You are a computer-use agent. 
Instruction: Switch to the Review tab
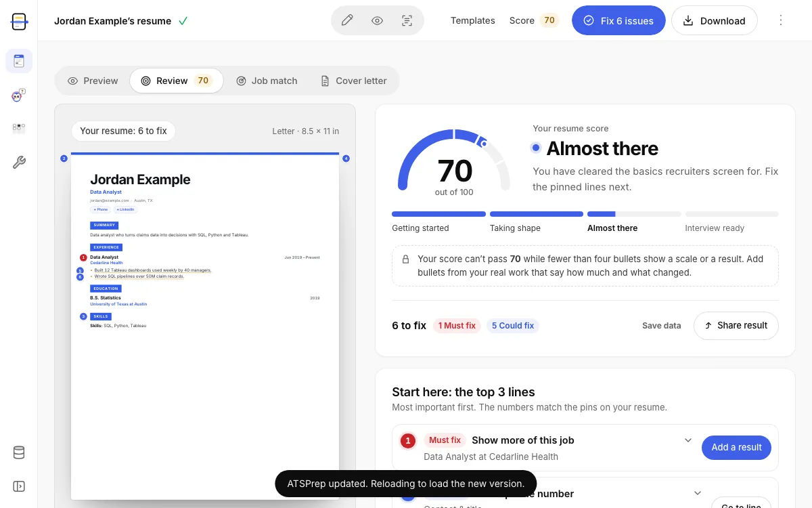pyautogui.click(x=176, y=81)
